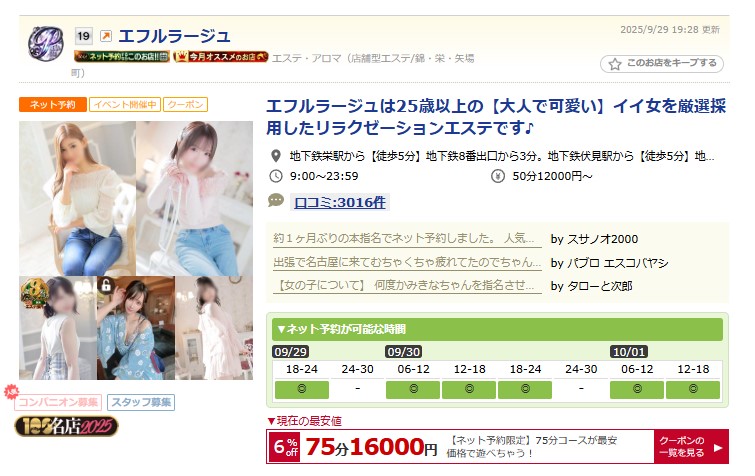Open 口コミ:3016件 reviews link
The height and width of the screenshot is (476, 755).
339,203
